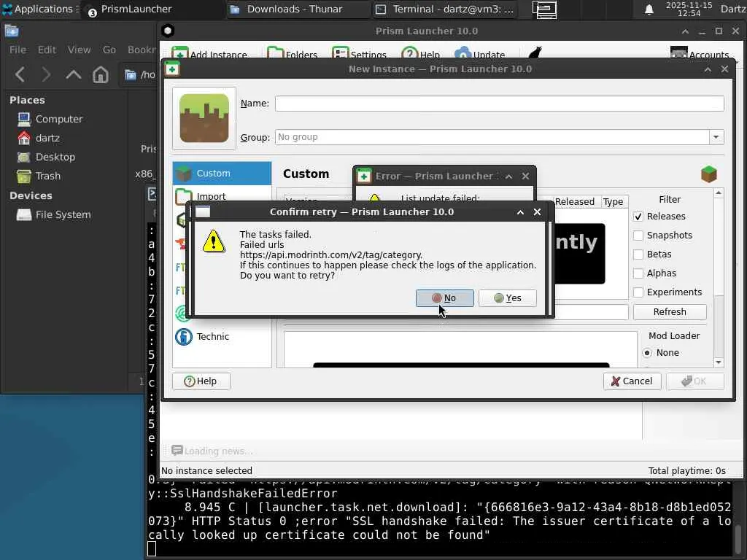Open the Go menu in Thunar
The image size is (747, 560).
click(x=109, y=50)
